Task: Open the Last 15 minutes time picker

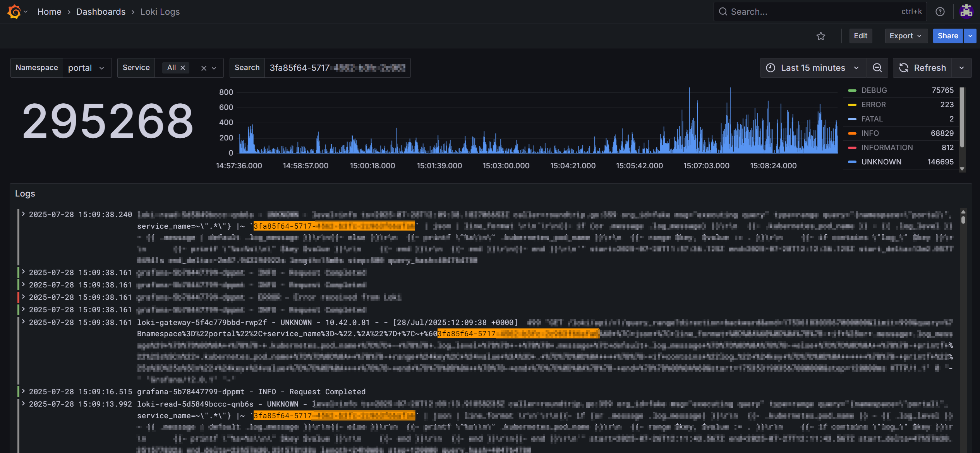Action: tap(813, 68)
